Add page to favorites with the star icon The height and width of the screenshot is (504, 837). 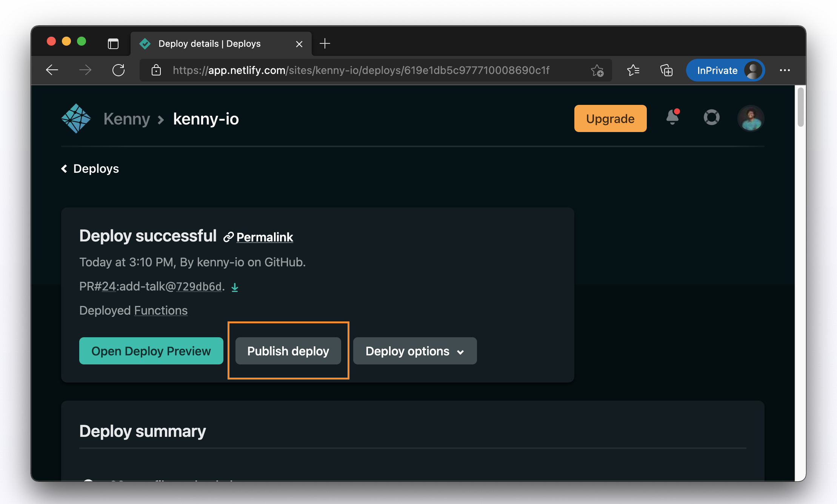(597, 70)
